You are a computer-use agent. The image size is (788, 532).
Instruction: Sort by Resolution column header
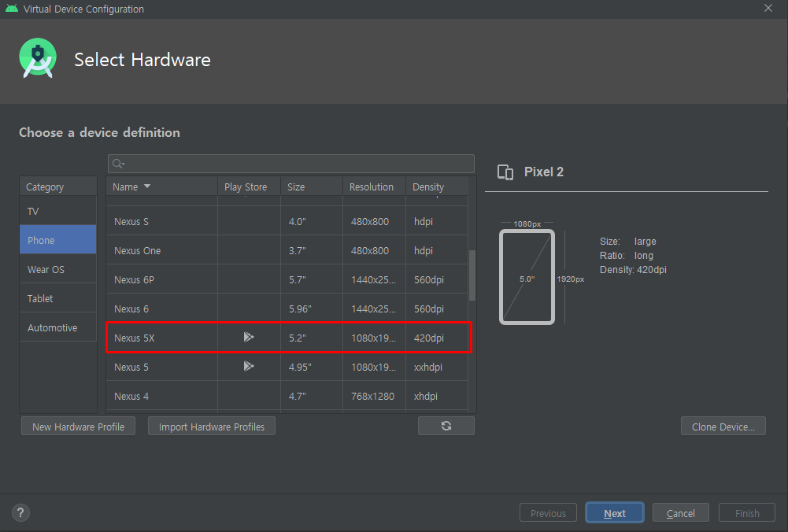pyautogui.click(x=375, y=187)
